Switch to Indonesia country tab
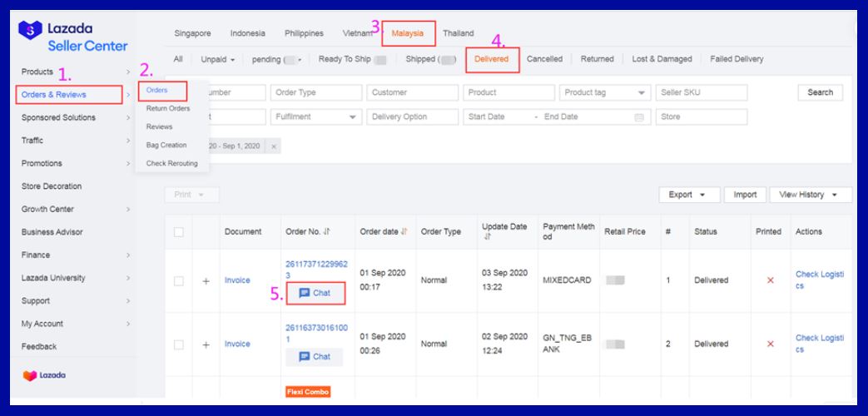The width and height of the screenshot is (868, 416). [247, 33]
